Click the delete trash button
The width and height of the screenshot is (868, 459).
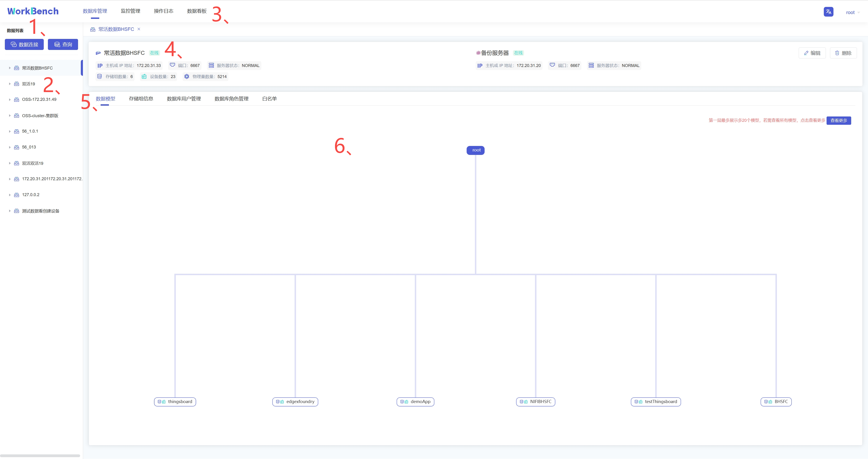[x=843, y=53]
